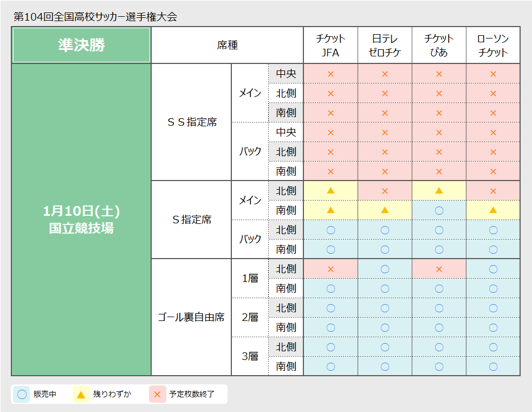Click the 1層 cell
This screenshot has width=532, height=412.
click(250, 278)
